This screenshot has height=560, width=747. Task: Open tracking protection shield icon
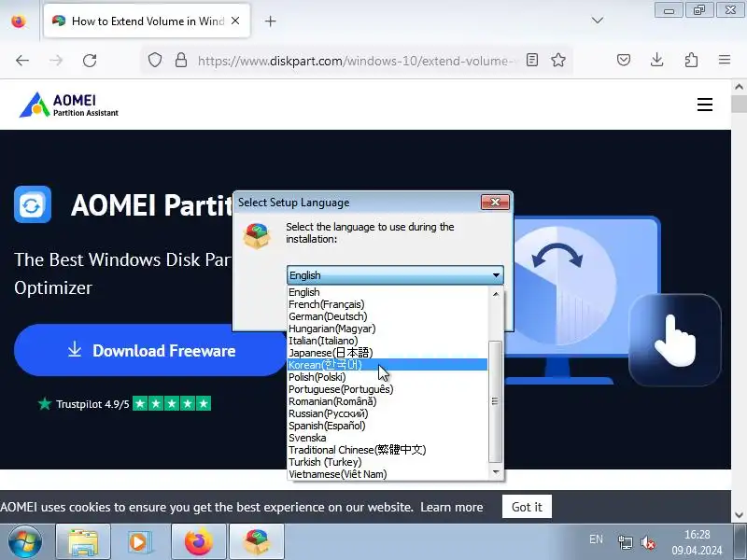point(155,60)
